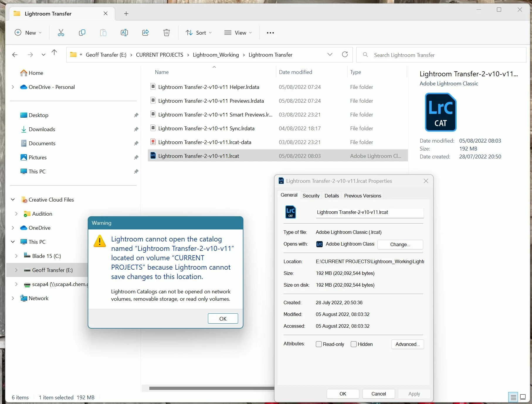
Task: Go up one folder level arrow
Action: click(x=54, y=53)
